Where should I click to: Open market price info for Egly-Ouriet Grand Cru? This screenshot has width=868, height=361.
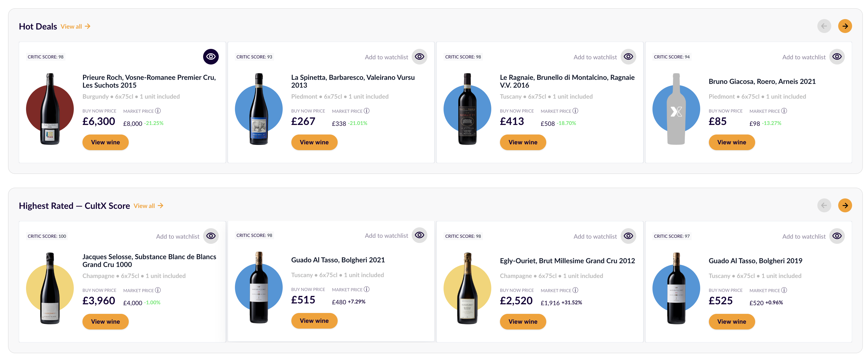coord(575,290)
